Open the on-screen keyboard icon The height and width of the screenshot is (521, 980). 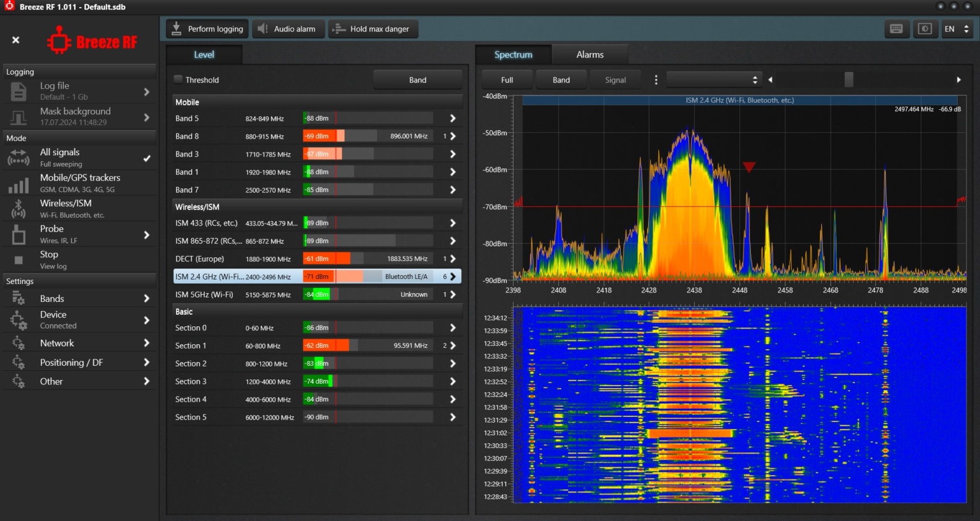point(896,29)
